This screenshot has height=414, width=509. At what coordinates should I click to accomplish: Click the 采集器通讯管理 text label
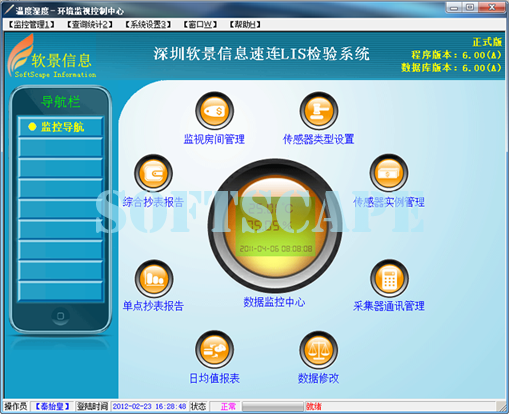389,306
